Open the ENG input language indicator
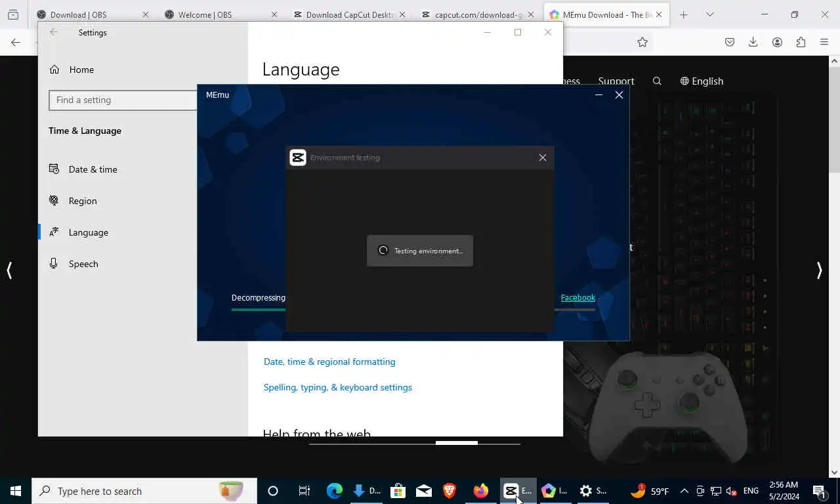Viewport: 840px width, 504px height. 751,491
